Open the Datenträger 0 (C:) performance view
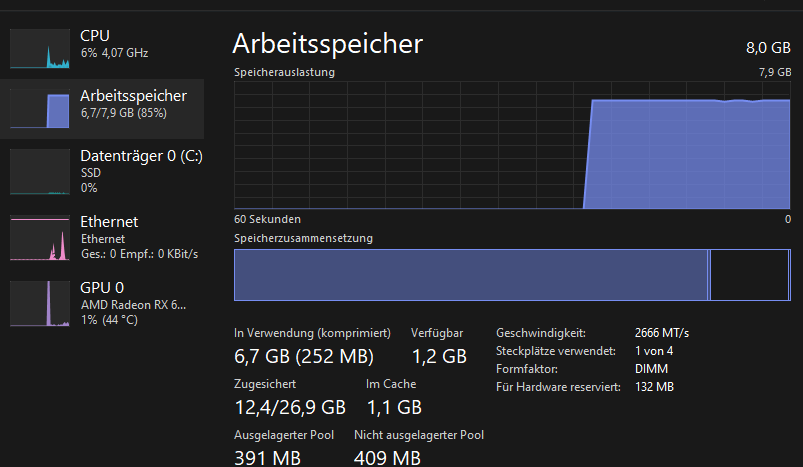 coord(141,157)
